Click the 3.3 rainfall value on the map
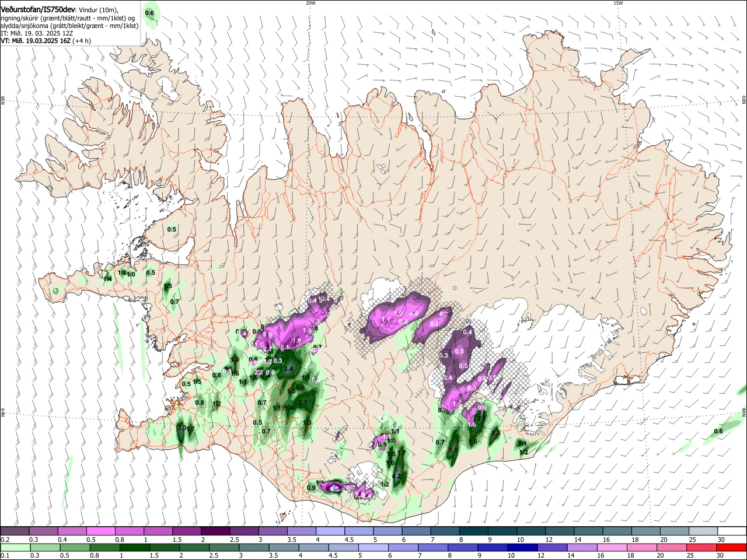This screenshot has height=560, width=747. (181, 428)
